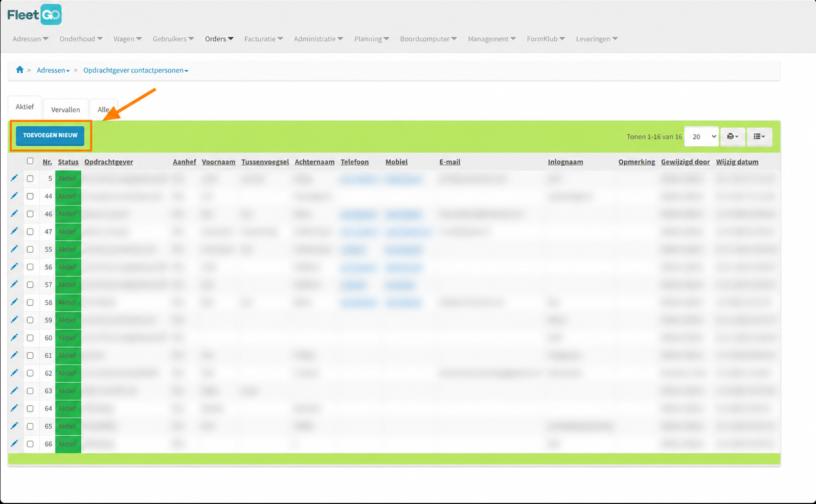Open the Management menu
This screenshot has height=504, width=816.
(x=492, y=39)
